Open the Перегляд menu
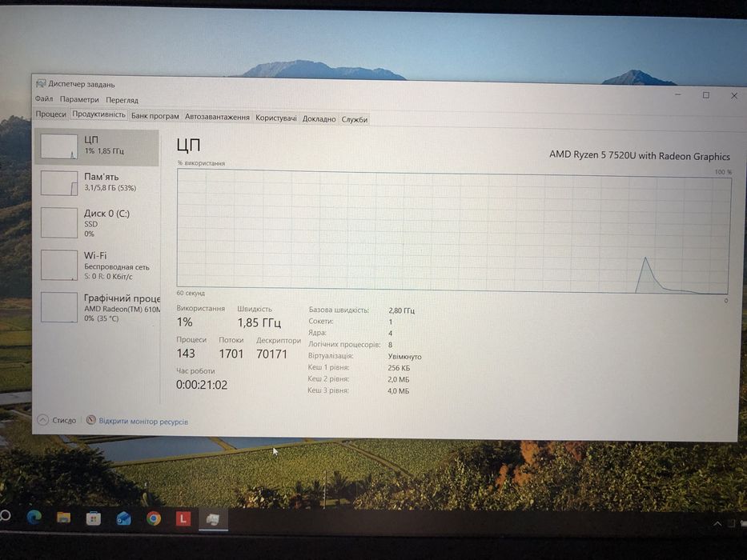This screenshot has width=747, height=560. coord(122,100)
